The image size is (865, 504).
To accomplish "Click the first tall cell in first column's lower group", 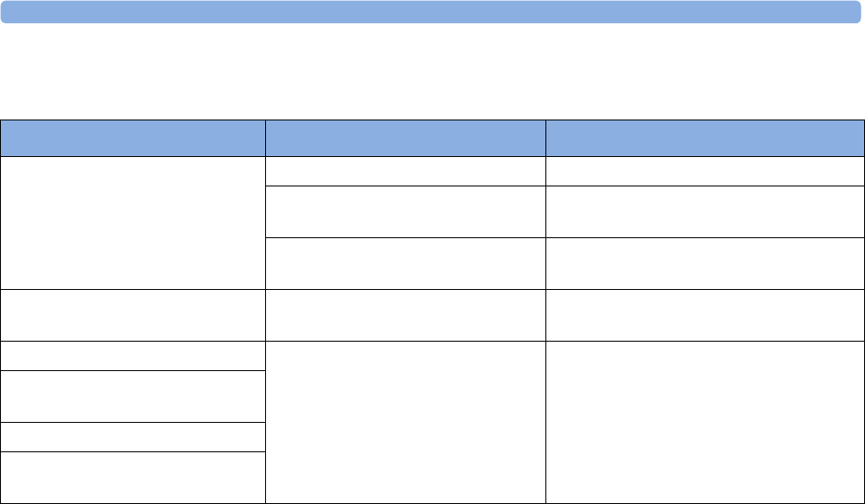I will tap(133, 396).
